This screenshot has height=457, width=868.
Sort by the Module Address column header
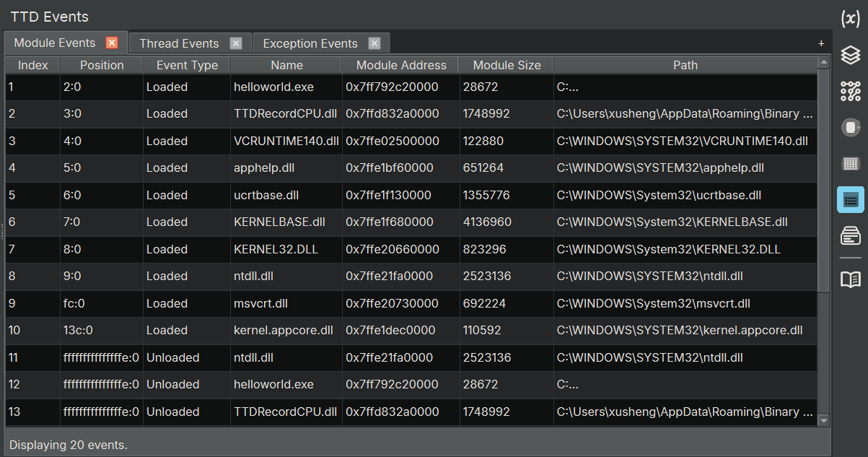401,65
